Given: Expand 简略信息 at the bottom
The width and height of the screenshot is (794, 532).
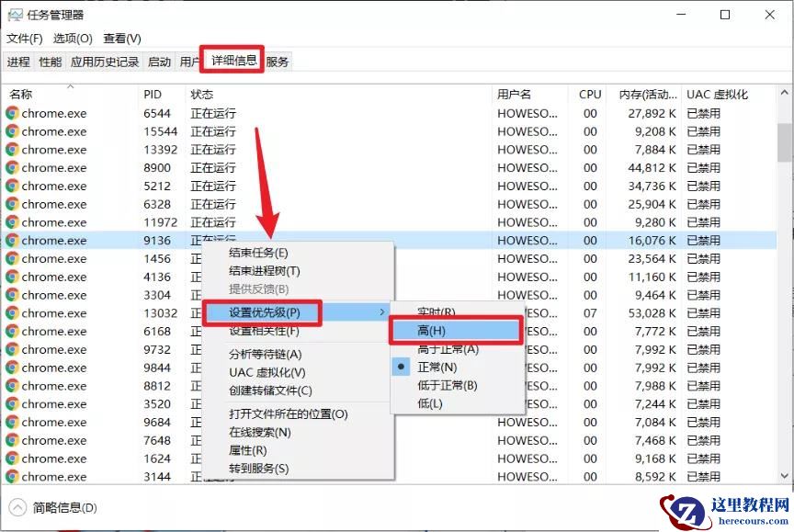Looking at the screenshot, I should 53,507.
